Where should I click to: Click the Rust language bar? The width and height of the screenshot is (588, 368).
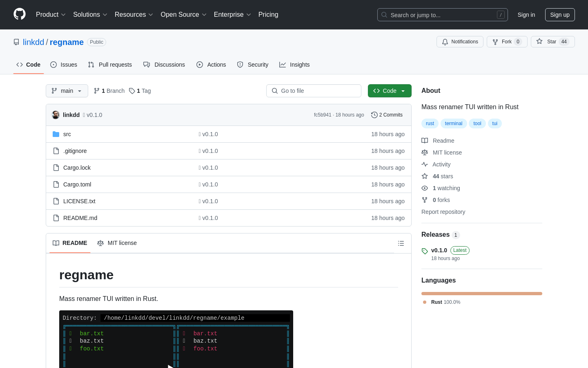pos(482,294)
